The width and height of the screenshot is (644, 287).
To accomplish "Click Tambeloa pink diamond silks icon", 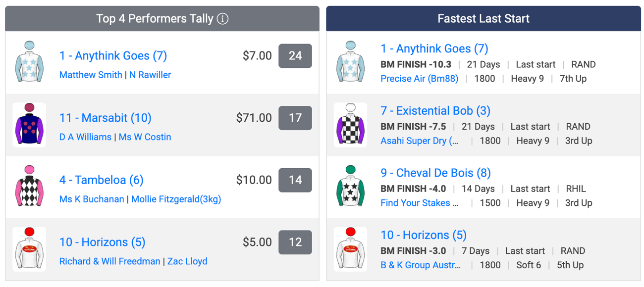I will pos(29,187).
